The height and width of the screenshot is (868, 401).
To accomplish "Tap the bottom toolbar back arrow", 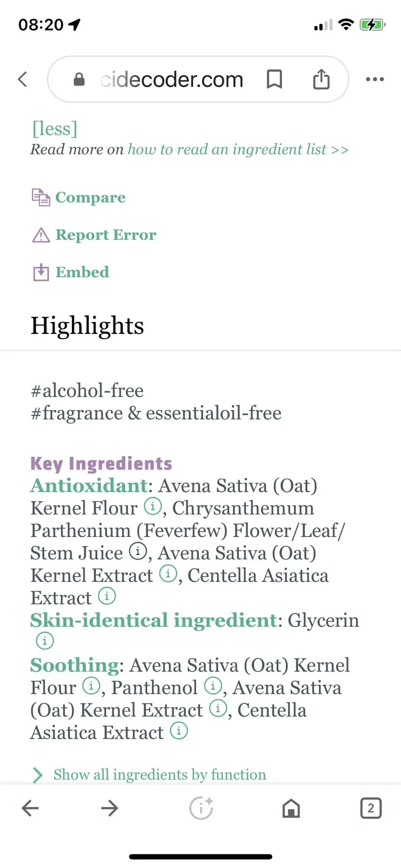I will tap(30, 808).
